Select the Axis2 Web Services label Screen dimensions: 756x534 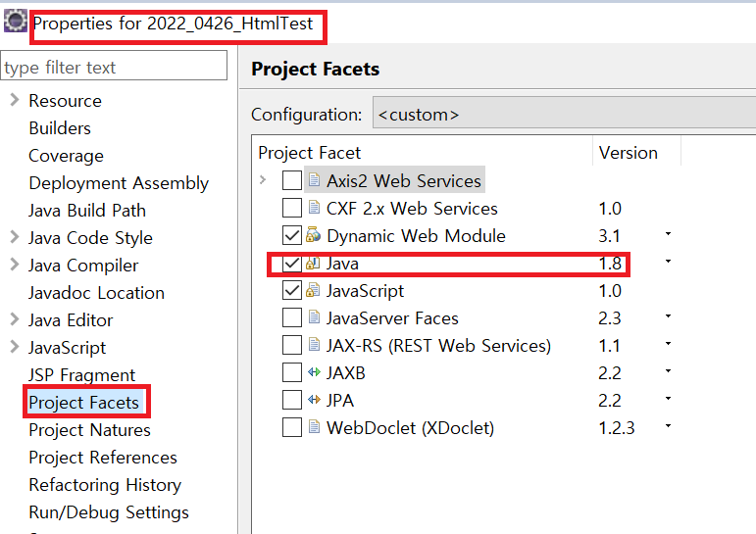pos(404,180)
